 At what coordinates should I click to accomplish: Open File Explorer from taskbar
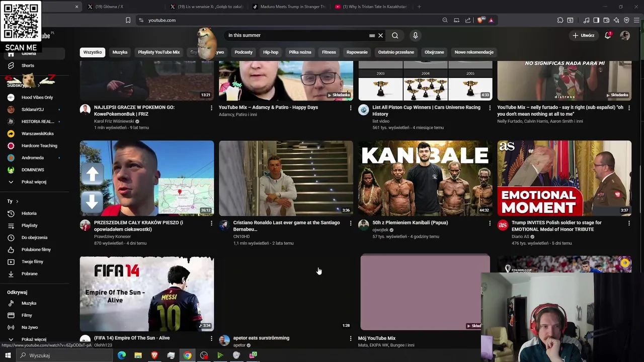(x=138, y=355)
